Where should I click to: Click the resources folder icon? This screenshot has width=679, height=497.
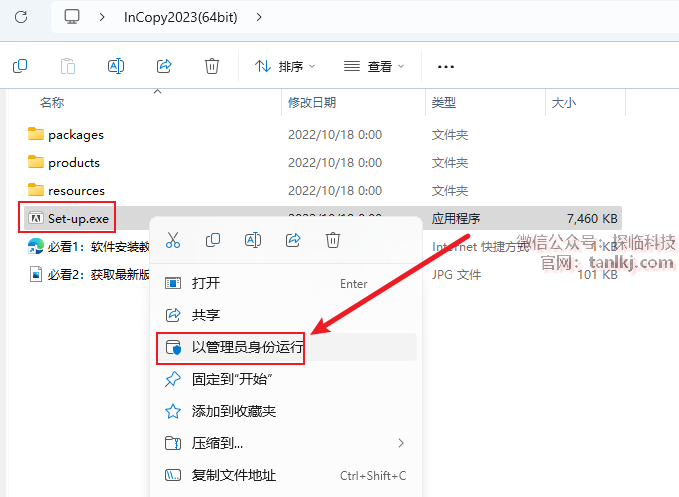click(36, 190)
